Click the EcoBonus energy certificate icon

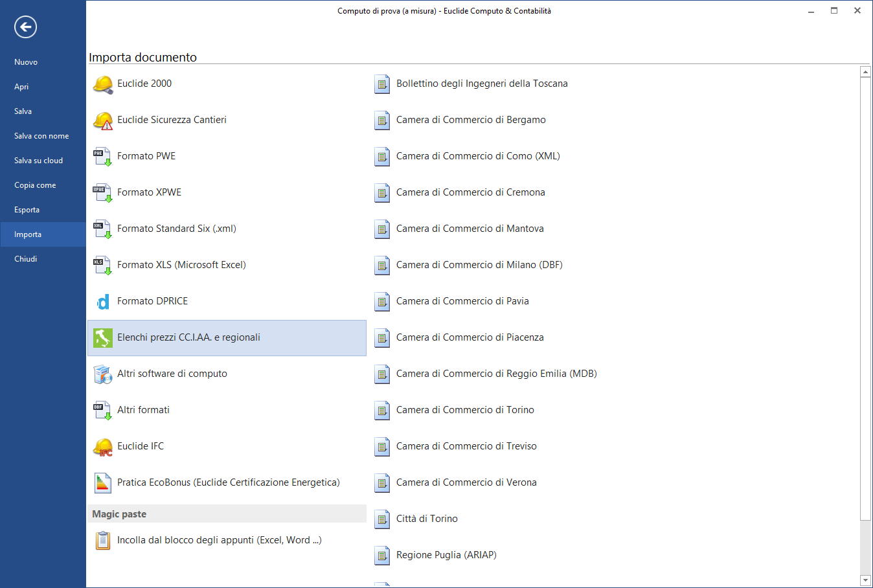102,483
